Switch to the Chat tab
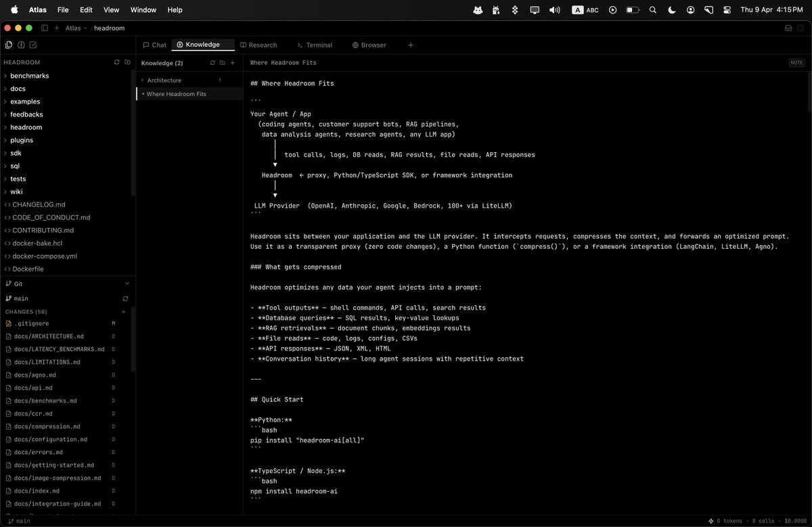Viewport: 812px width, 527px height. click(x=154, y=45)
